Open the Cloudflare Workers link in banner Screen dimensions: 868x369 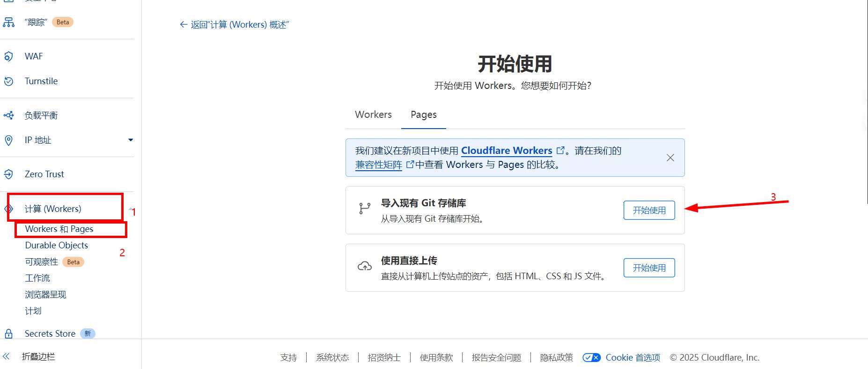pos(507,151)
